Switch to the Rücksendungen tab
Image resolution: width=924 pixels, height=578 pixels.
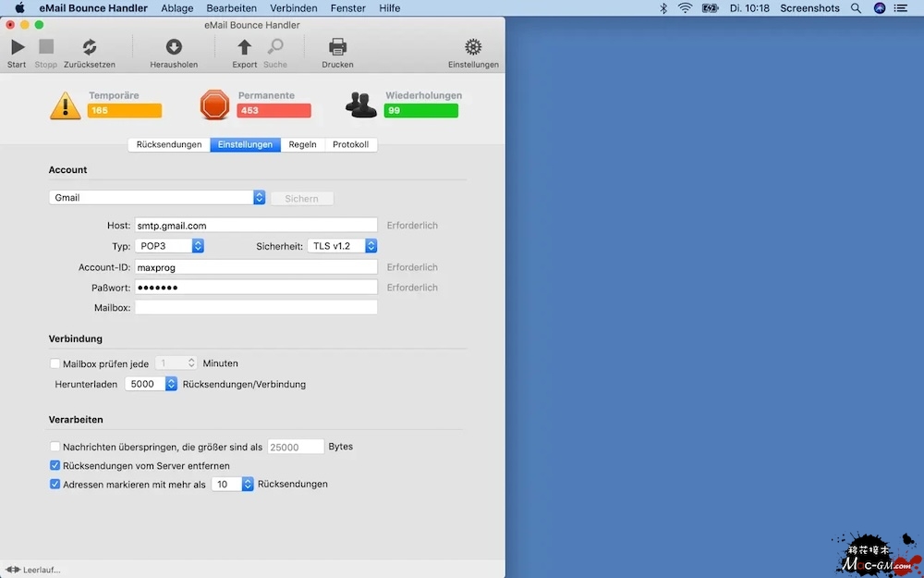(168, 144)
